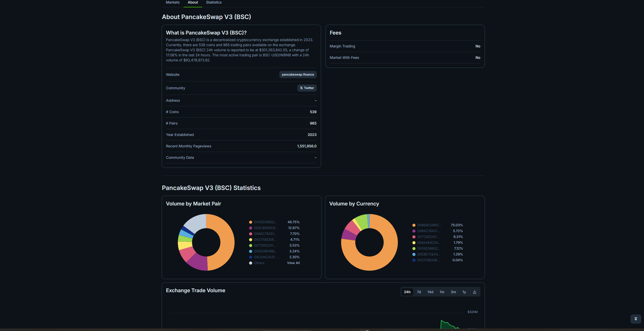Select the 1y volume range

pos(464,292)
